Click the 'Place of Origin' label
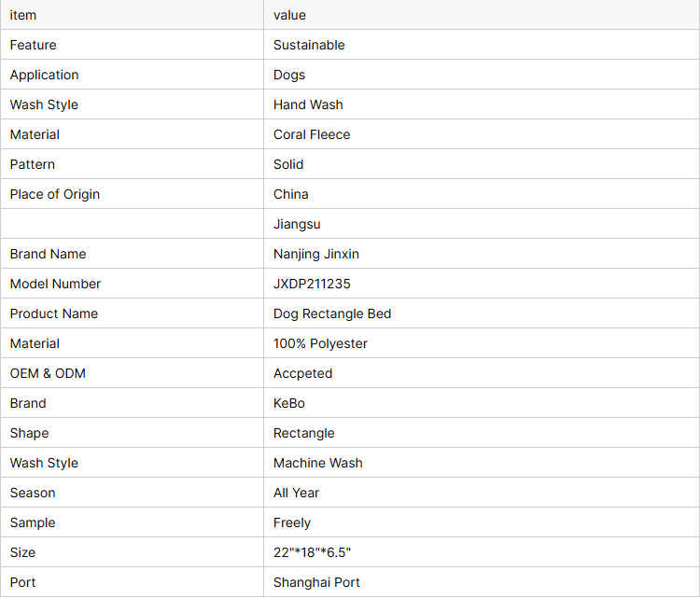Screen dimensions: 700x599 coord(55,194)
